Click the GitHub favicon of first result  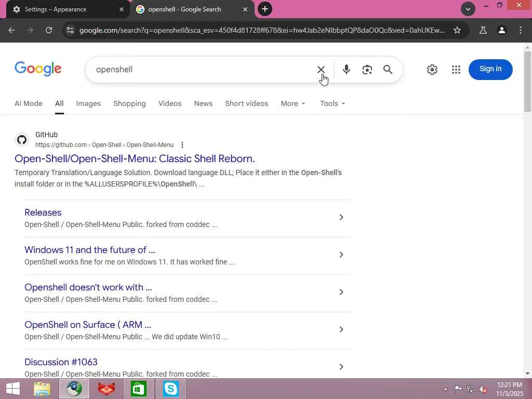22,140
